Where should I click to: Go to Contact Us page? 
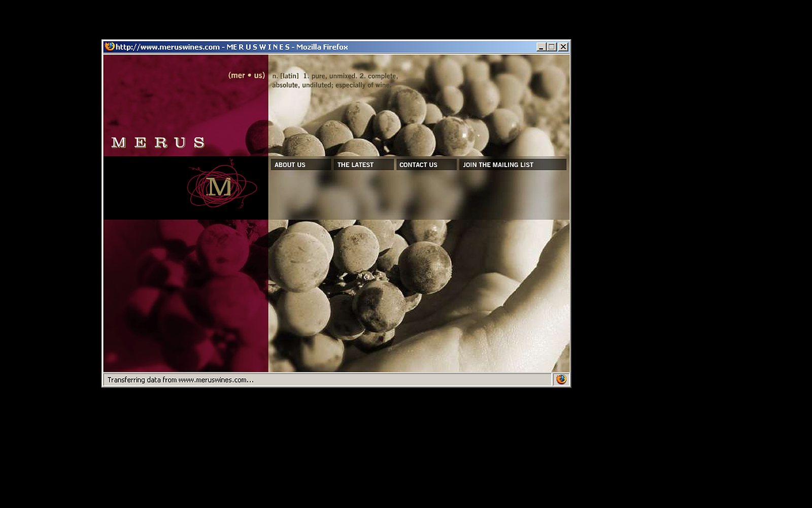point(426,165)
